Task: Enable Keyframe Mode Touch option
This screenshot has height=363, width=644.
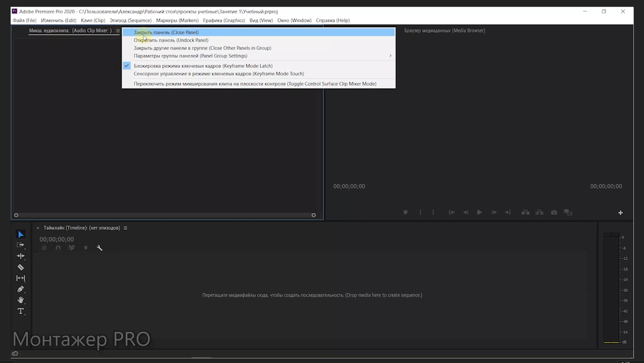Action: click(259, 74)
